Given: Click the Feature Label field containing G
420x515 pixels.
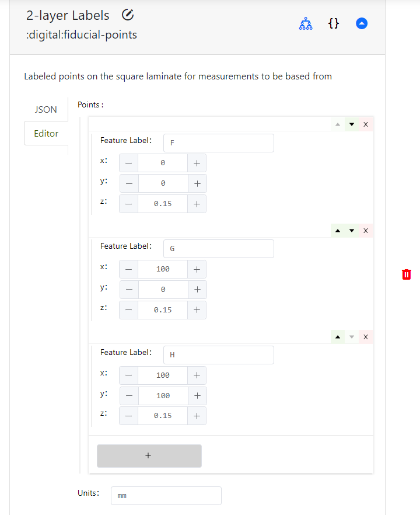Looking at the screenshot, I should 219,249.
